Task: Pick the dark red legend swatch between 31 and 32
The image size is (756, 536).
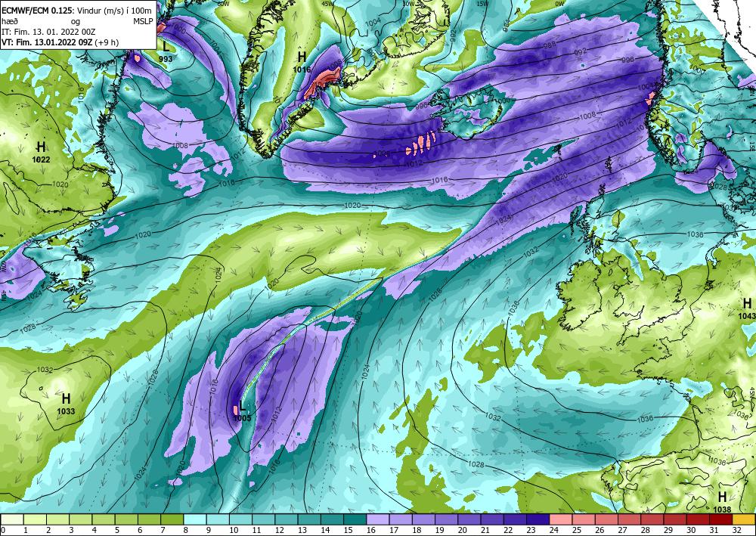Action: [x=721, y=519]
